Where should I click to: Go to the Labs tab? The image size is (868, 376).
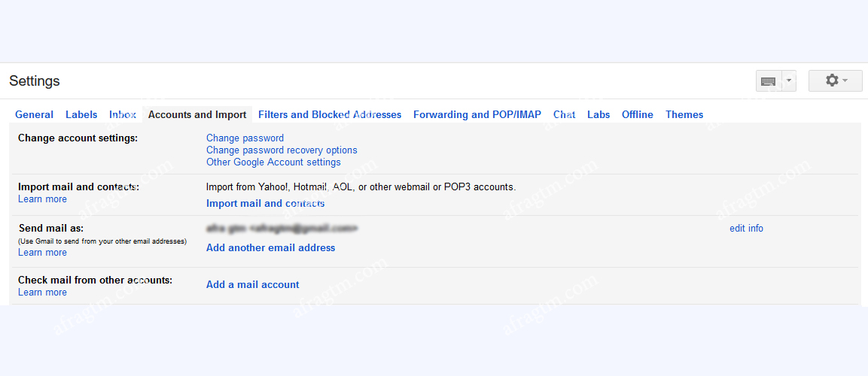(598, 114)
